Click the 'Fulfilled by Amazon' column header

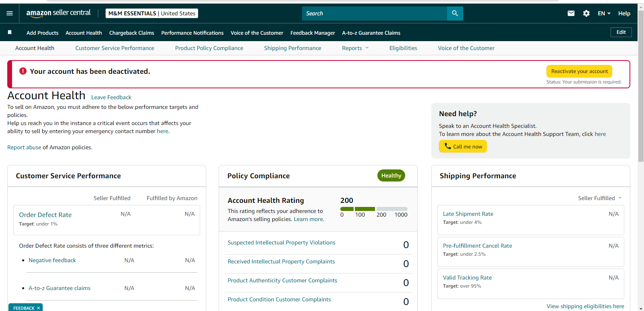pos(172,198)
